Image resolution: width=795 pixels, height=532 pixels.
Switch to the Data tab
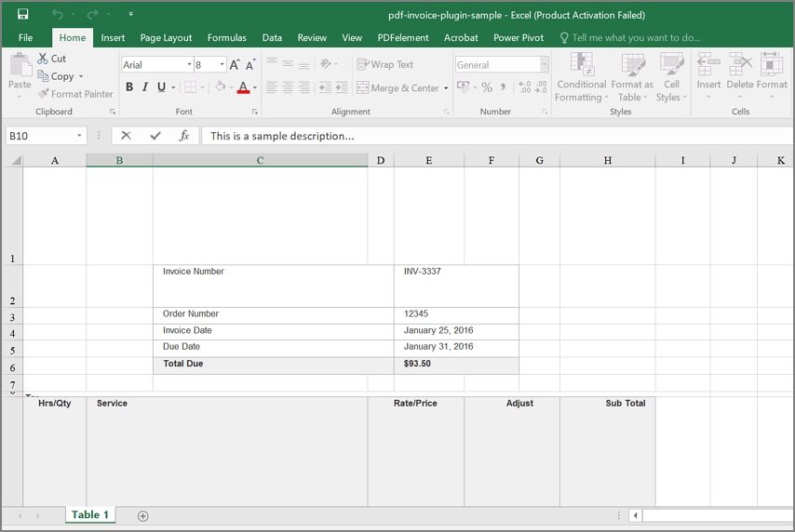click(x=272, y=37)
